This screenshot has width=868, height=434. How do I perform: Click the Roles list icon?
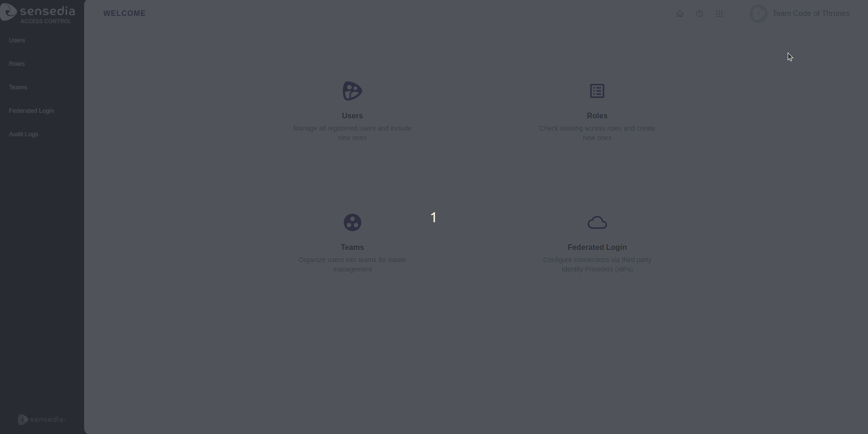pyautogui.click(x=597, y=91)
